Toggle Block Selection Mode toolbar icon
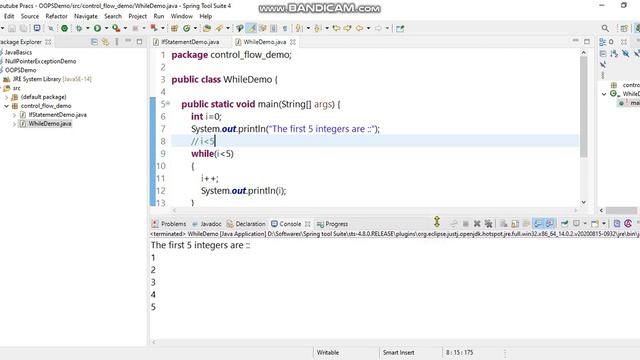640x360 pixels. point(273,28)
